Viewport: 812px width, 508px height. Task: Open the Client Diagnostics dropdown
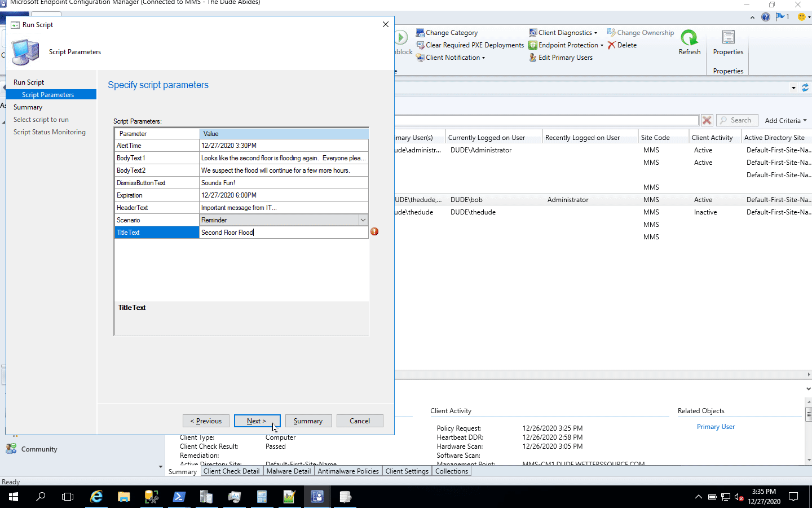tap(563, 33)
